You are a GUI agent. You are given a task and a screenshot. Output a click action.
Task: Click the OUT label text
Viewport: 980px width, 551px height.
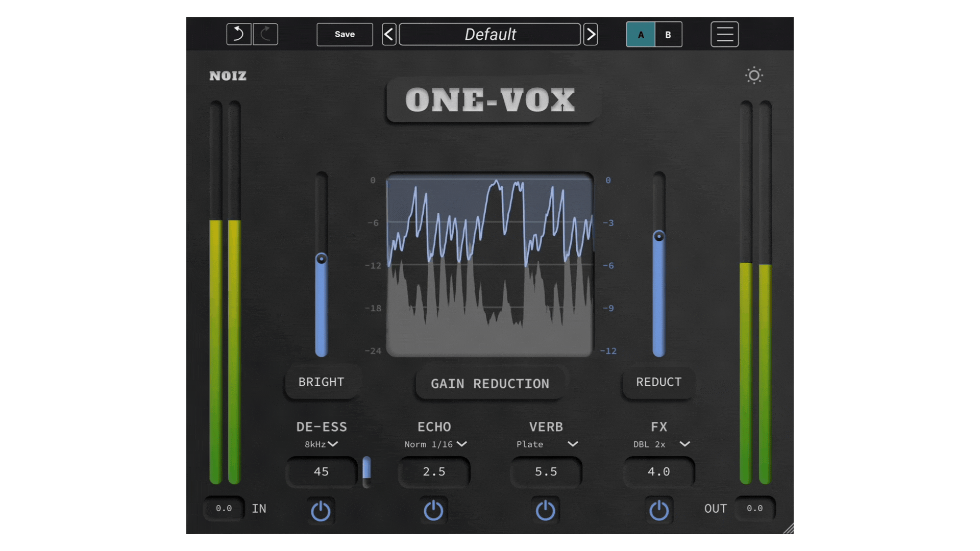[x=716, y=509]
